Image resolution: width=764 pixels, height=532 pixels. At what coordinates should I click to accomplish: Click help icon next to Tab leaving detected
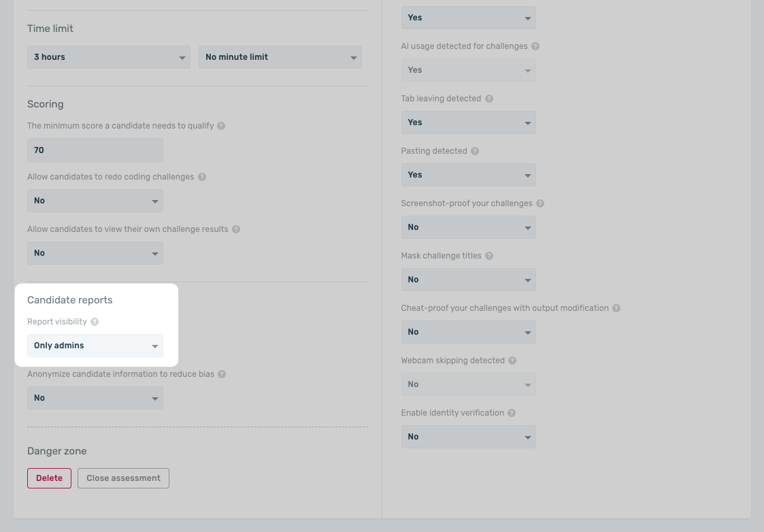point(489,99)
